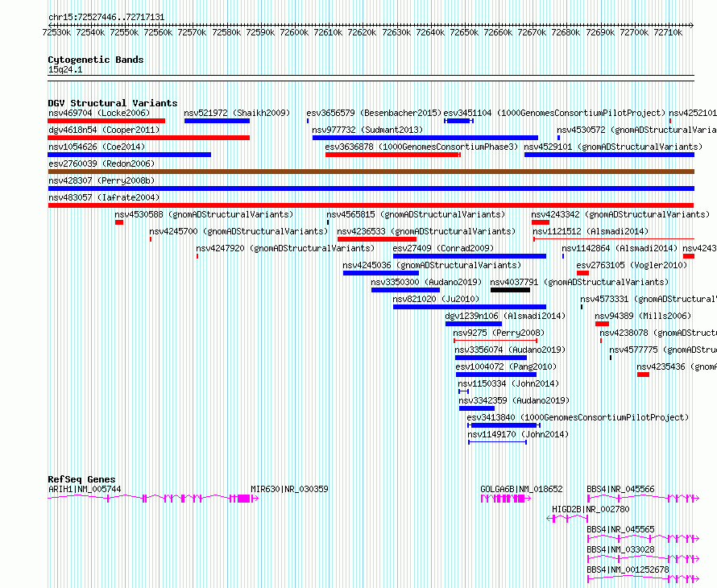Select the Cytogenetic Bands track title
The image size is (717, 588).
96,60
